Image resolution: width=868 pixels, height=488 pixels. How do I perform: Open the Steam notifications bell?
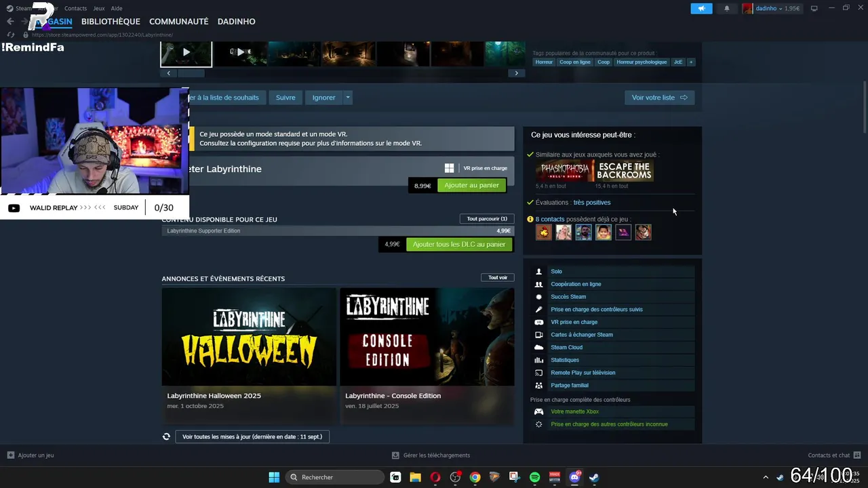pos(727,8)
